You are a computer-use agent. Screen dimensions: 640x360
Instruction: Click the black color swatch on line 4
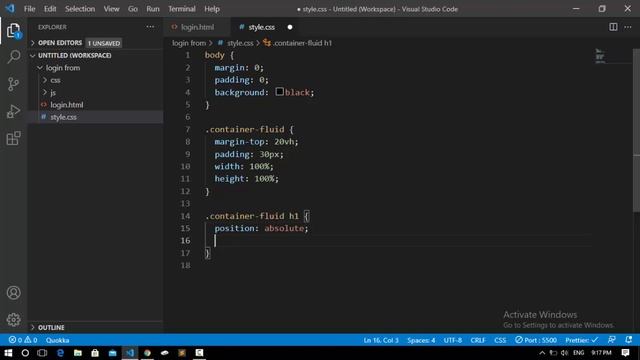[280, 92]
